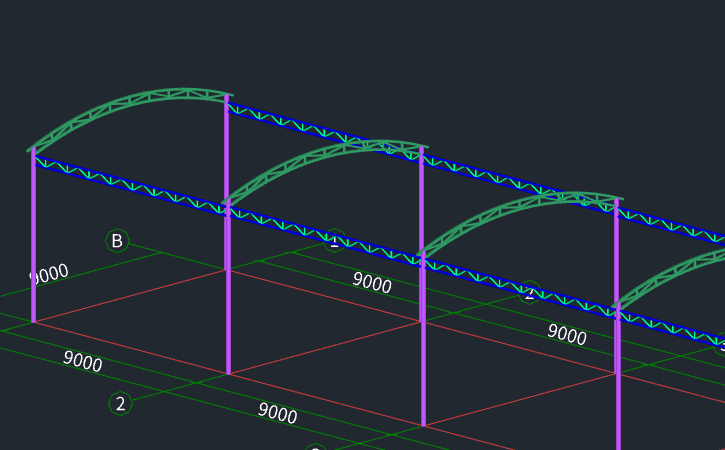Click the grid bubble labeled B

[x=117, y=241]
